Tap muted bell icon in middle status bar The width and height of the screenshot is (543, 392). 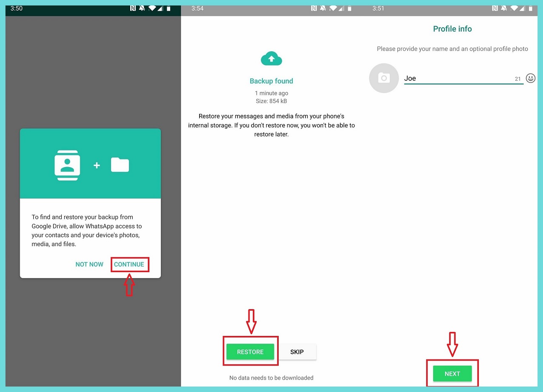(x=323, y=8)
